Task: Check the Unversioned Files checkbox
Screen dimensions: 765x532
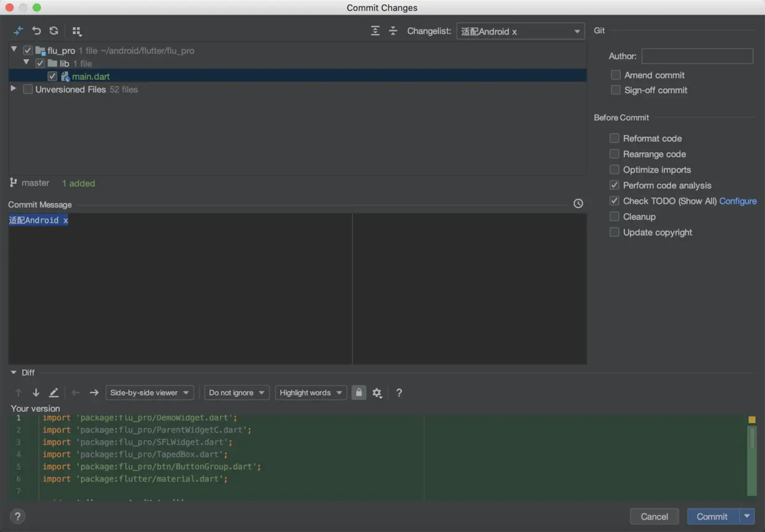Action: pyautogui.click(x=28, y=89)
